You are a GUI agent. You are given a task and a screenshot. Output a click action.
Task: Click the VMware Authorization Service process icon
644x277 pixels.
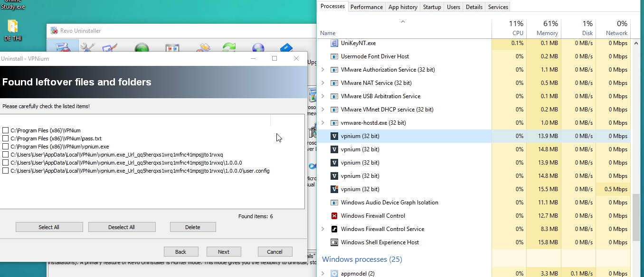(334, 70)
